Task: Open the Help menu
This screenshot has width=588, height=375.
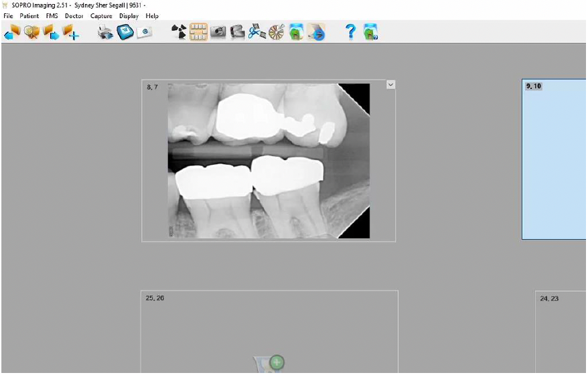Action: coord(152,16)
